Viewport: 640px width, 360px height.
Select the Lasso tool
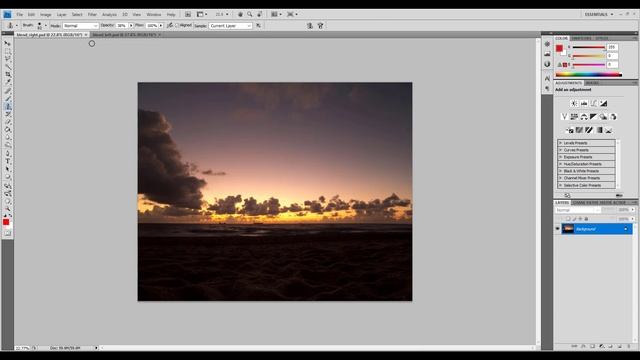[7, 59]
